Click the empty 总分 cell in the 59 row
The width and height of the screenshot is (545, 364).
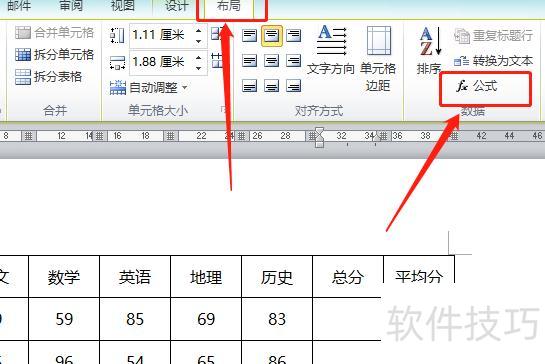pyautogui.click(x=347, y=319)
